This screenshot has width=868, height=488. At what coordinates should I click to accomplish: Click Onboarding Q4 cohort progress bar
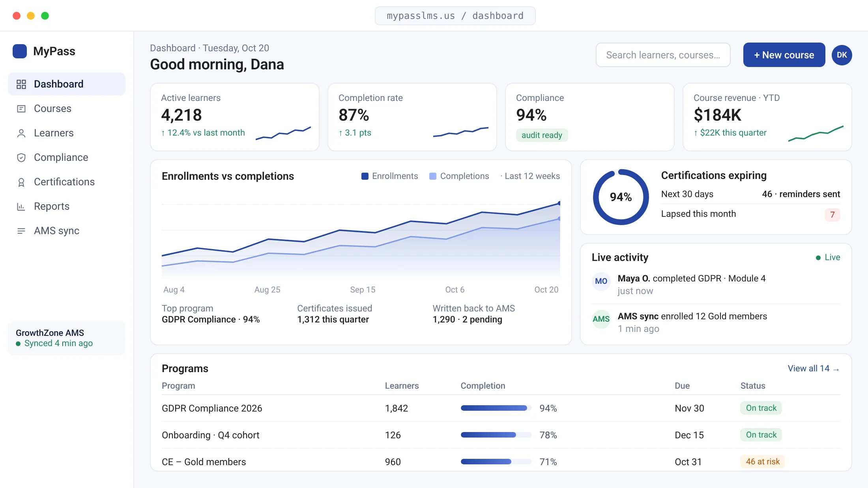(496, 435)
